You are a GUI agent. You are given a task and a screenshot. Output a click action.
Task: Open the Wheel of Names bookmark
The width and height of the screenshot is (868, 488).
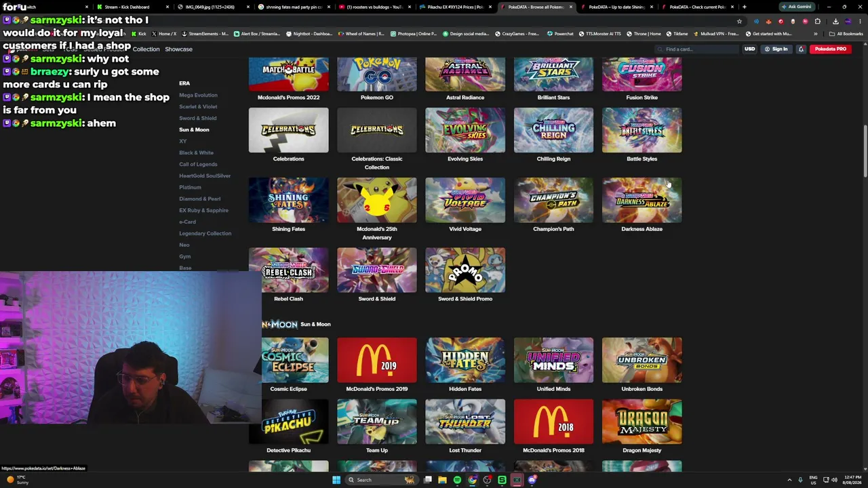point(361,34)
